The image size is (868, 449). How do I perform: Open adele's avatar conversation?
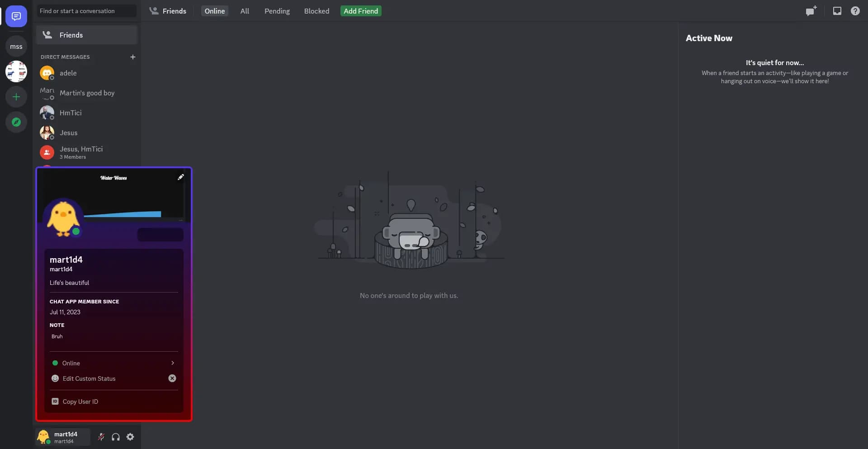click(x=47, y=73)
